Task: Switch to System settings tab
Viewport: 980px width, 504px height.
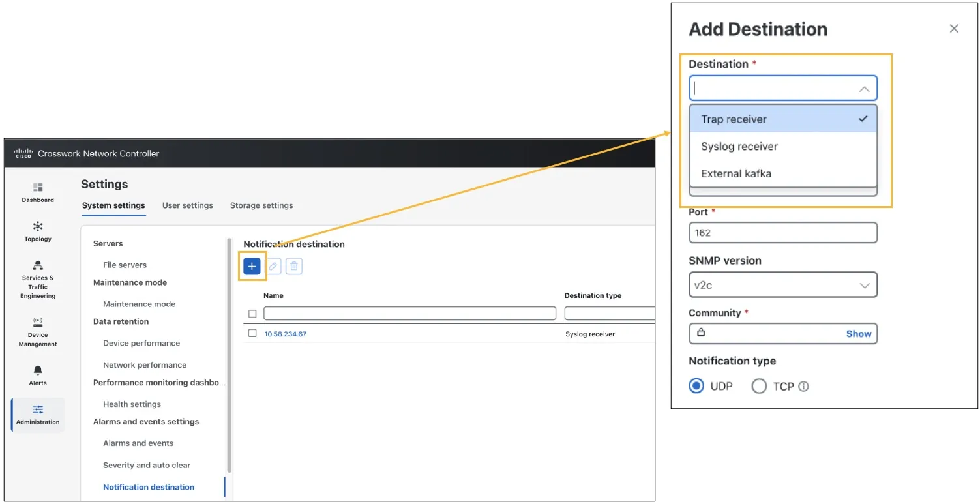Action: coord(113,205)
